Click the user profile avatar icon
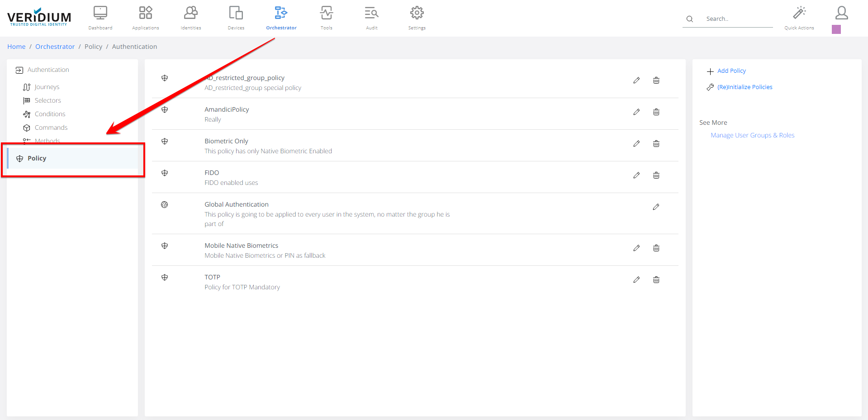Viewport: 868px width, 420px height. click(841, 13)
